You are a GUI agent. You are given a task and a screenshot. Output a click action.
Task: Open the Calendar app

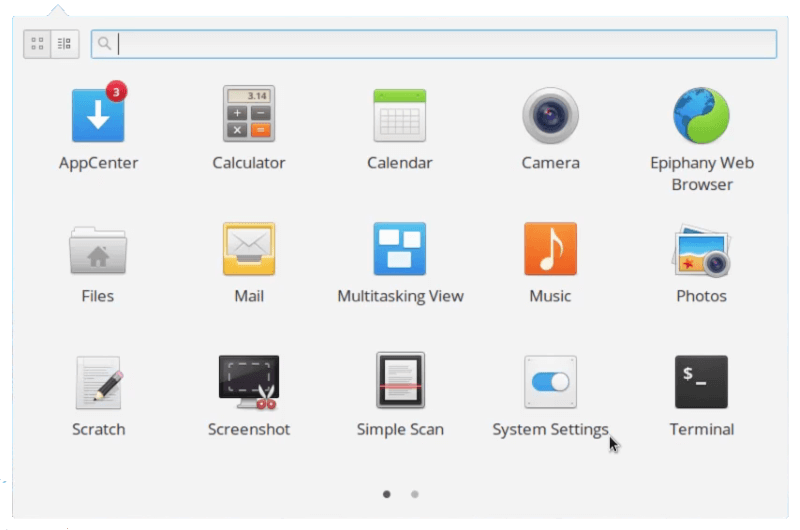[x=399, y=115]
